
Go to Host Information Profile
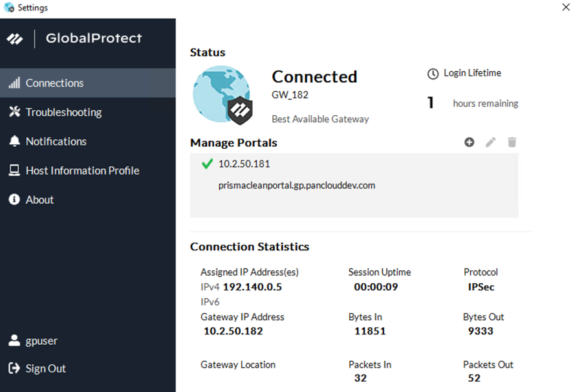pyautogui.click(x=82, y=171)
